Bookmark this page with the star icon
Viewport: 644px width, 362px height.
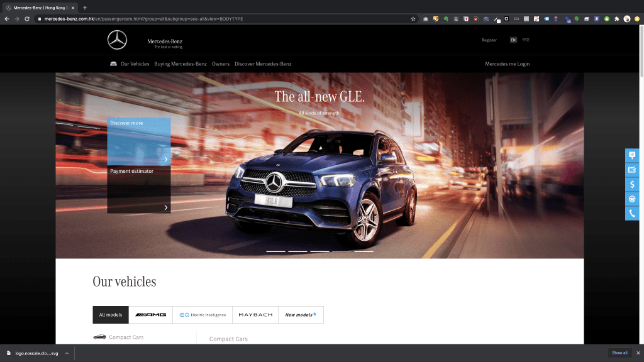[413, 19]
